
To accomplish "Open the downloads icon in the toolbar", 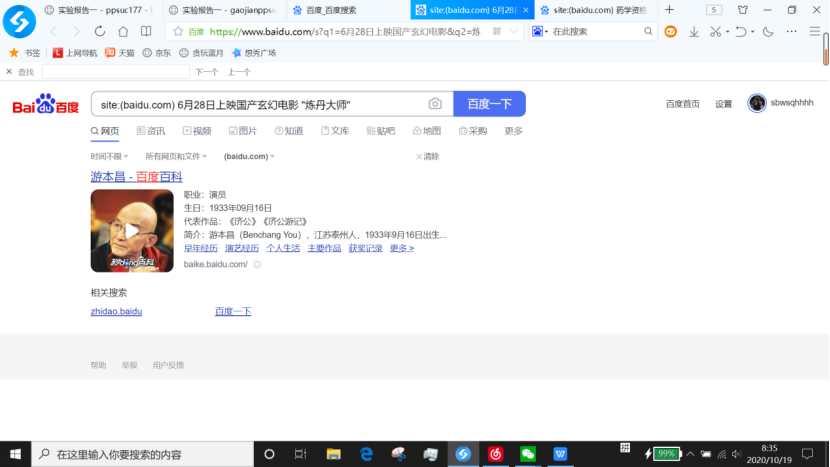I will click(x=693, y=32).
